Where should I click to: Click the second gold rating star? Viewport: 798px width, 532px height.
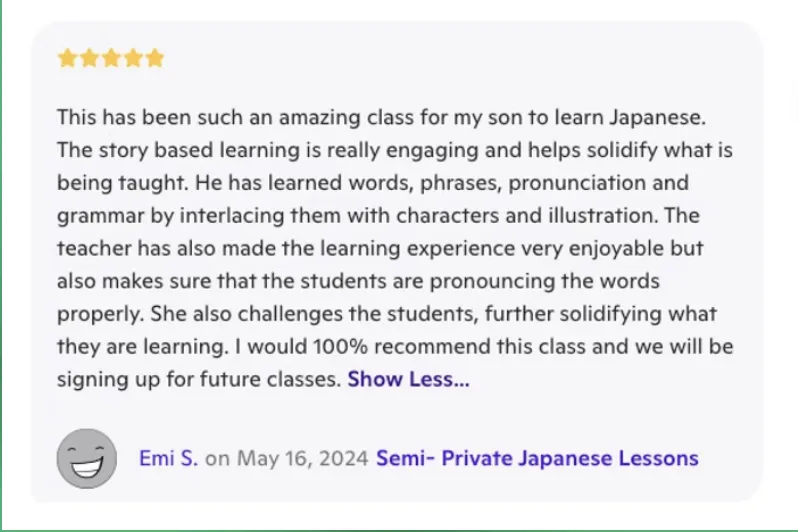click(89, 58)
